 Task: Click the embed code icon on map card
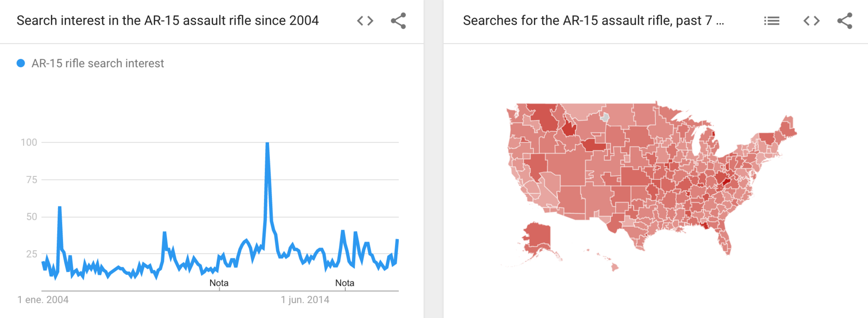pos(811,21)
